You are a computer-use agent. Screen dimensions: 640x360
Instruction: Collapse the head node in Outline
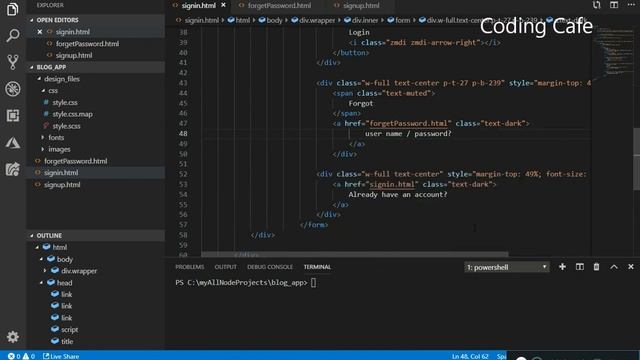(x=41, y=282)
